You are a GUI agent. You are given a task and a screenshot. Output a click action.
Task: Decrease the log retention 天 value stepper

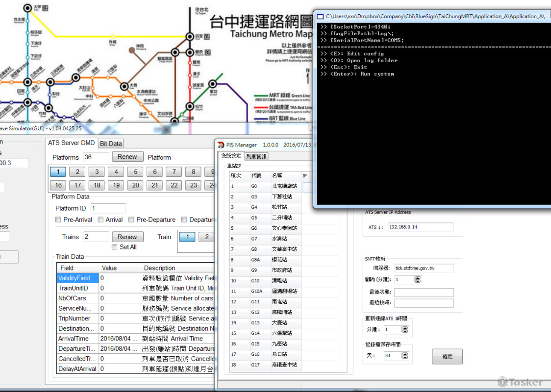click(x=405, y=357)
